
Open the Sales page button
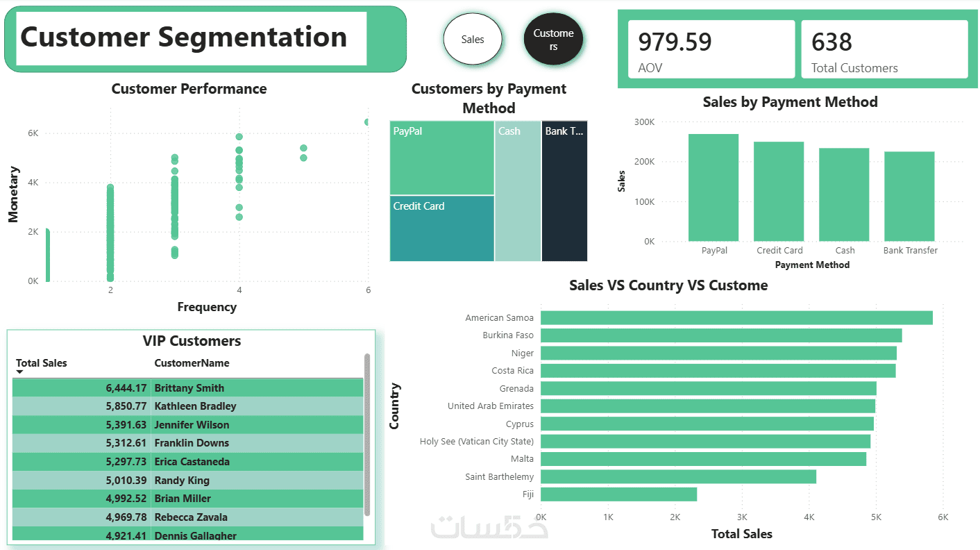pos(473,40)
